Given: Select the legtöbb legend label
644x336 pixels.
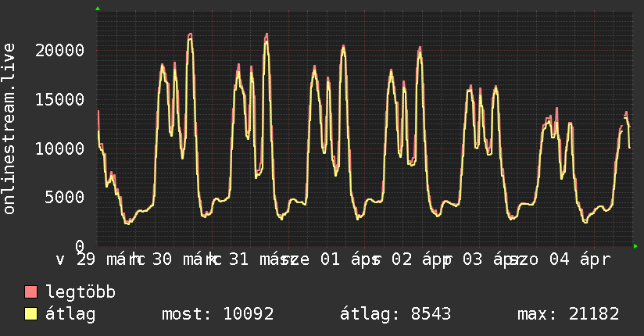Looking at the screenshot, I should [x=81, y=292].
